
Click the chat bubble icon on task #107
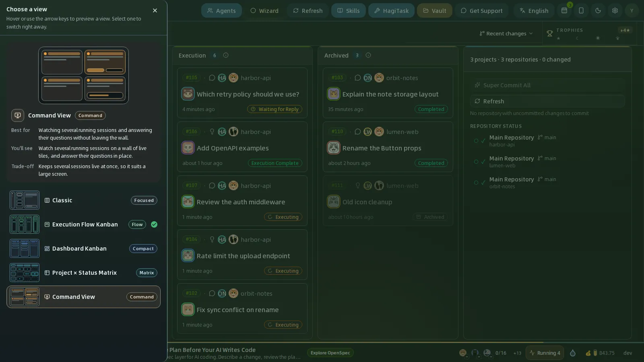point(212,185)
